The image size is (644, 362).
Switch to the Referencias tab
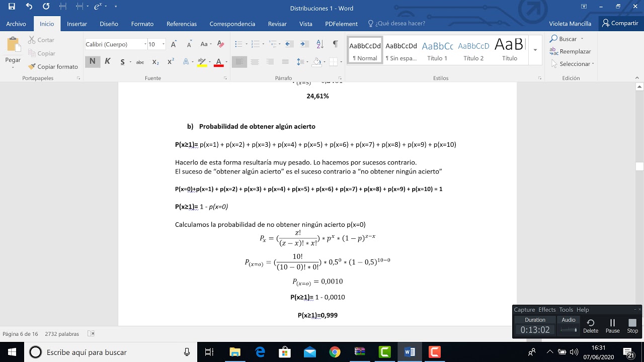182,24
